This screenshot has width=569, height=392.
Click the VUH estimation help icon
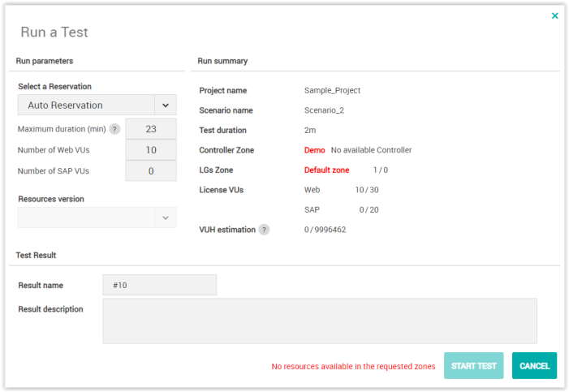point(264,230)
